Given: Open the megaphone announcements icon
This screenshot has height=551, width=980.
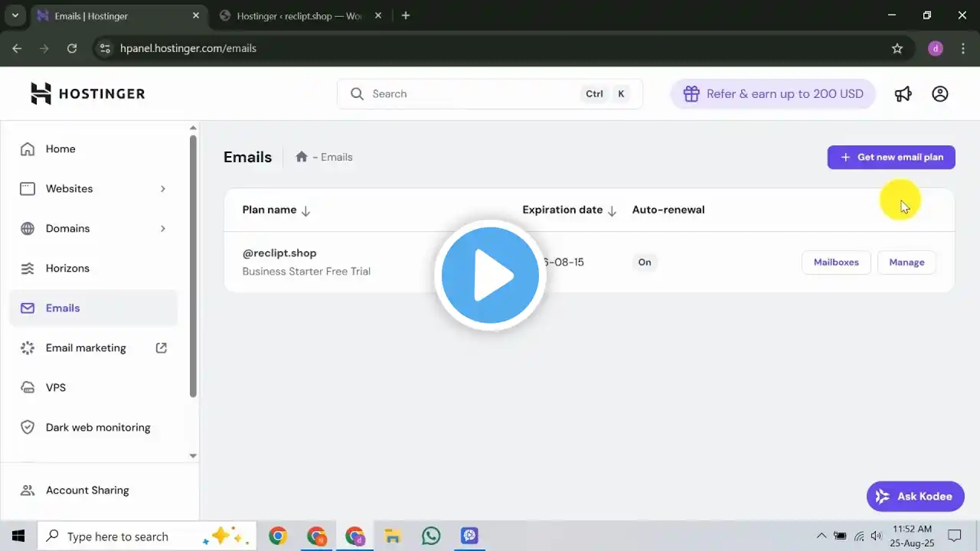Looking at the screenshot, I should point(903,93).
